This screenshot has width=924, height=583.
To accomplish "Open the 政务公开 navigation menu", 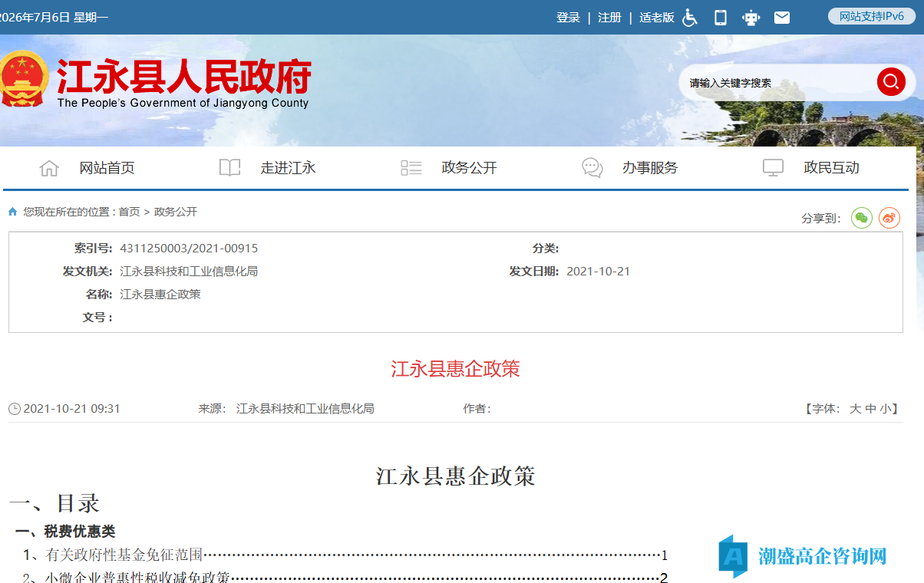I will pos(470,168).
